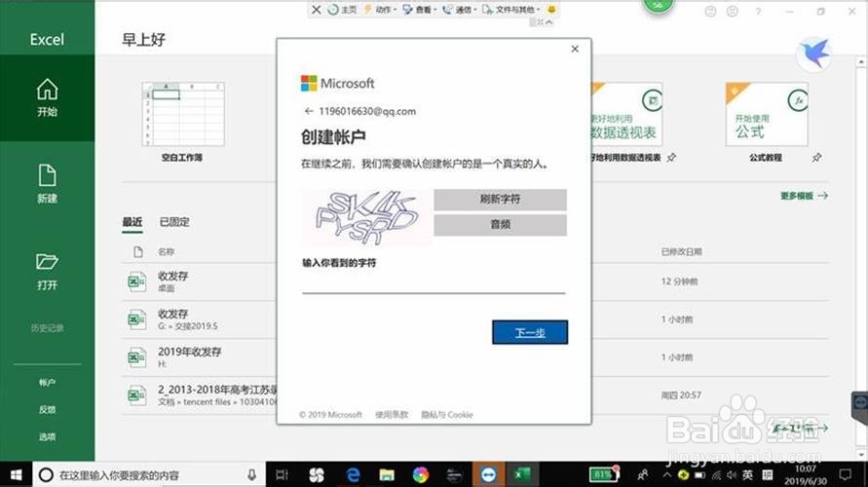This screenshot has height=487, width=868.
Task: Click the question mark help icon
Action: tap(758, 11)
